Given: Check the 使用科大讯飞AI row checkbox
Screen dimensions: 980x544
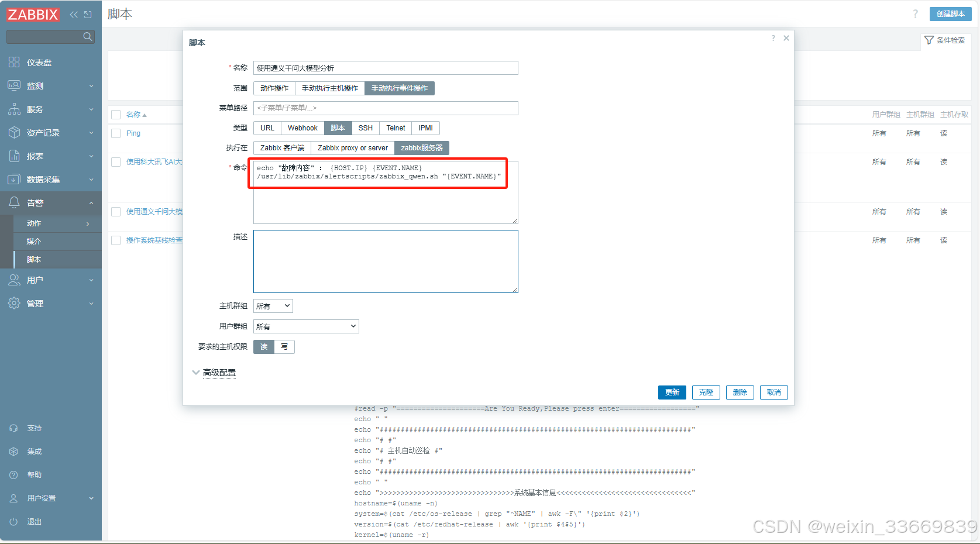Looking at the screenshot, I should click(116, 162).
